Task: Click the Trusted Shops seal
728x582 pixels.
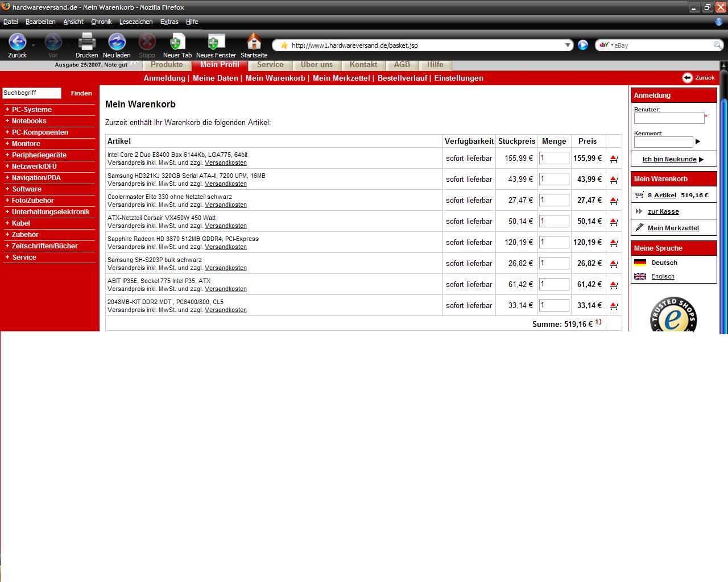Action: [673, 314]
